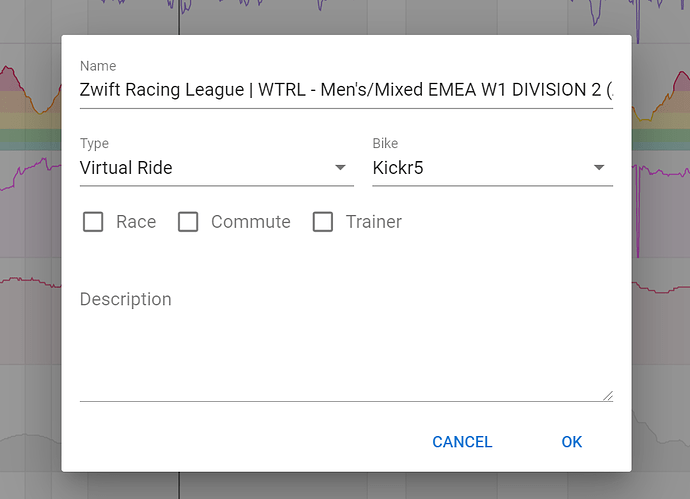Click the vertical cursor line above dialog
This screenshot has height=499, width=690.
pyautogui.click(x=179, y=18)
